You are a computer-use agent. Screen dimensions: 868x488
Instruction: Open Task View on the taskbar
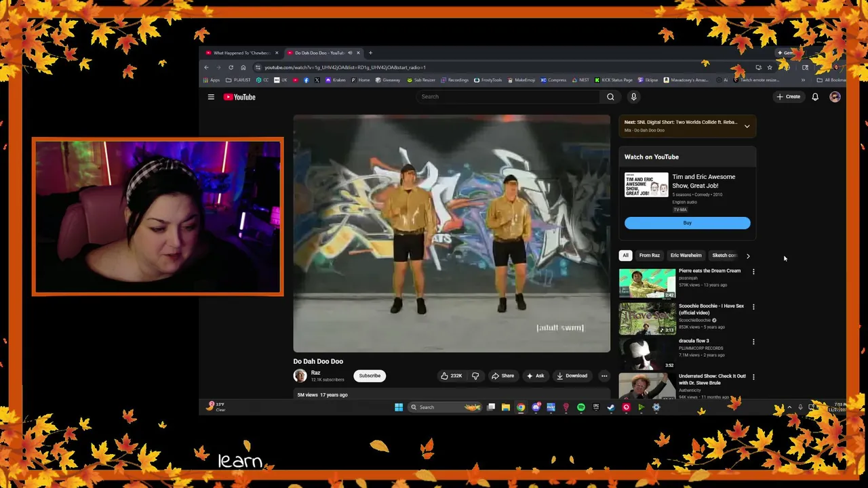(491, 407)
